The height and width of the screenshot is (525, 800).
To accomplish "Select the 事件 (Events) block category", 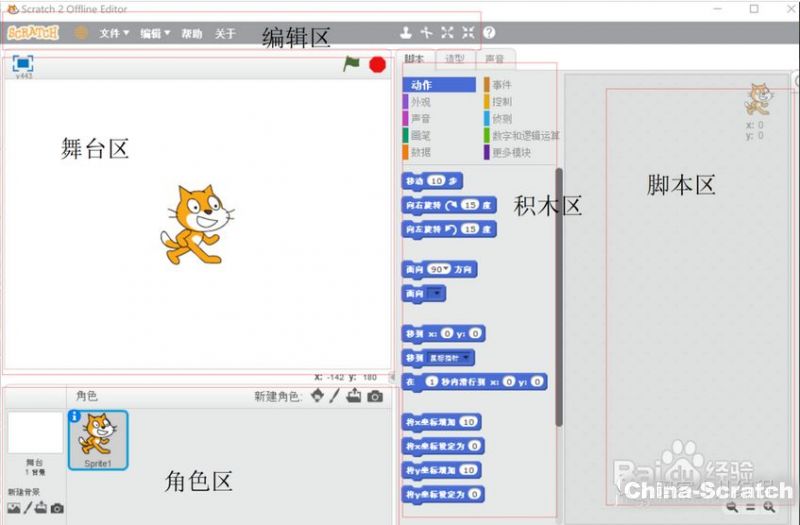I will (501, 85).
